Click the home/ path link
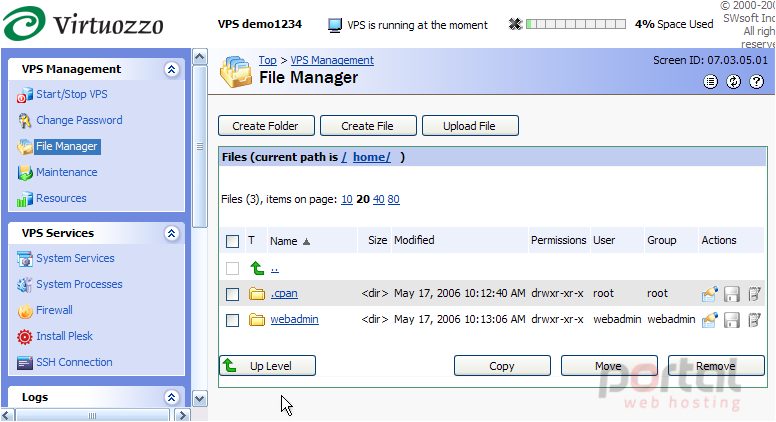Viewport: 776px width, 422px height. pos(372,157)
